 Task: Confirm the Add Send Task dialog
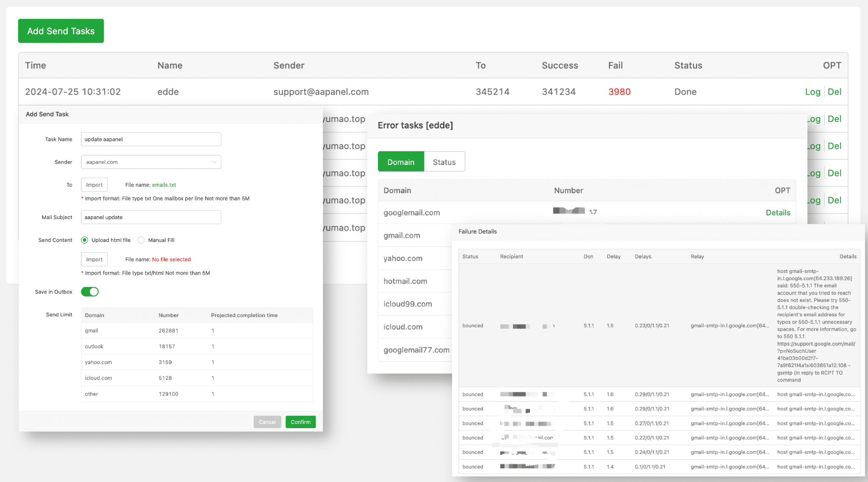click(x=300, y=422)
